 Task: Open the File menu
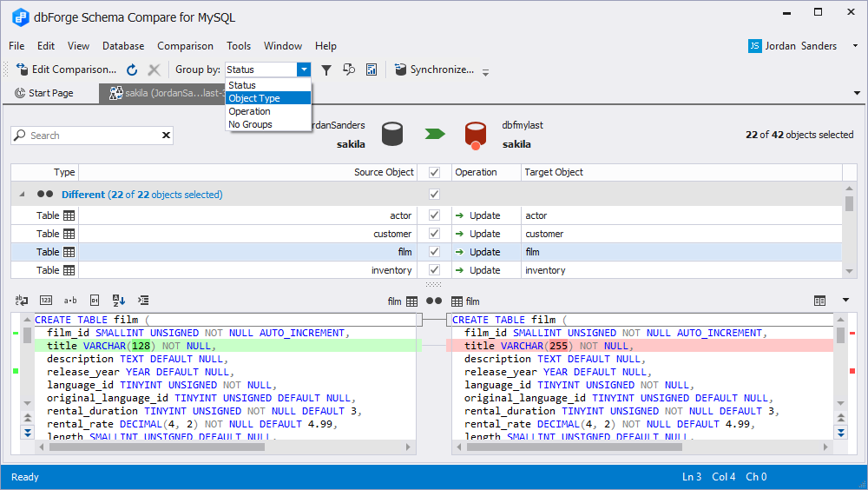[16, 46]
